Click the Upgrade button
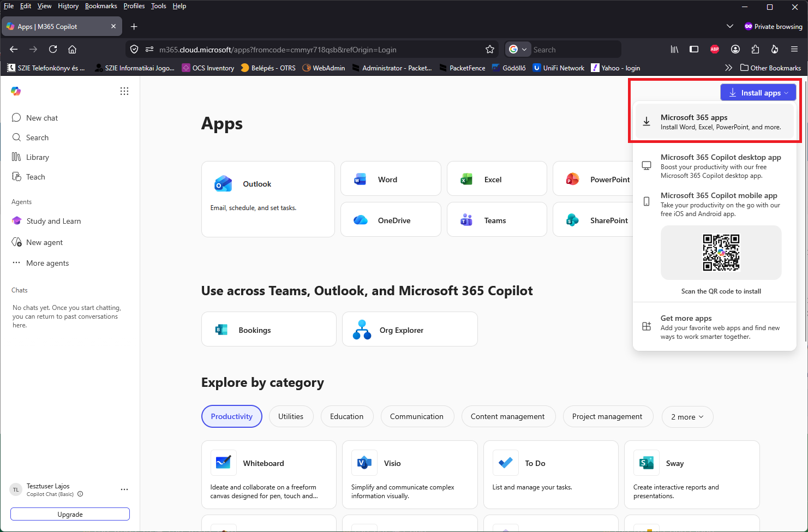Image resolution: width=808 pixels, height=532 pixels. (70, 514)
